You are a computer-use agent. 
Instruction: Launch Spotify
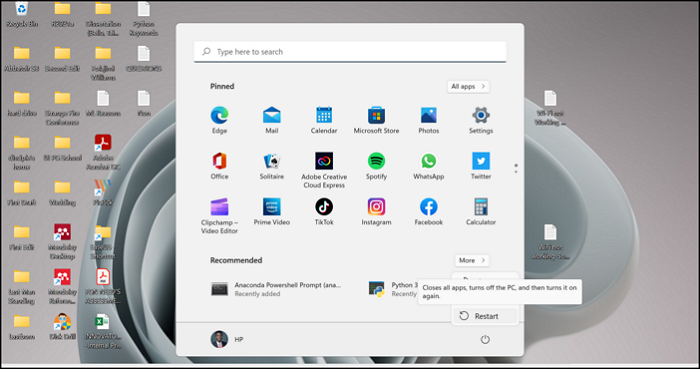point(376,166)
